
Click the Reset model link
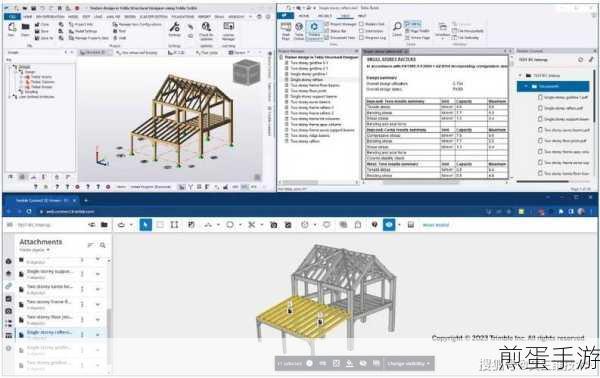tap(435, 225)
